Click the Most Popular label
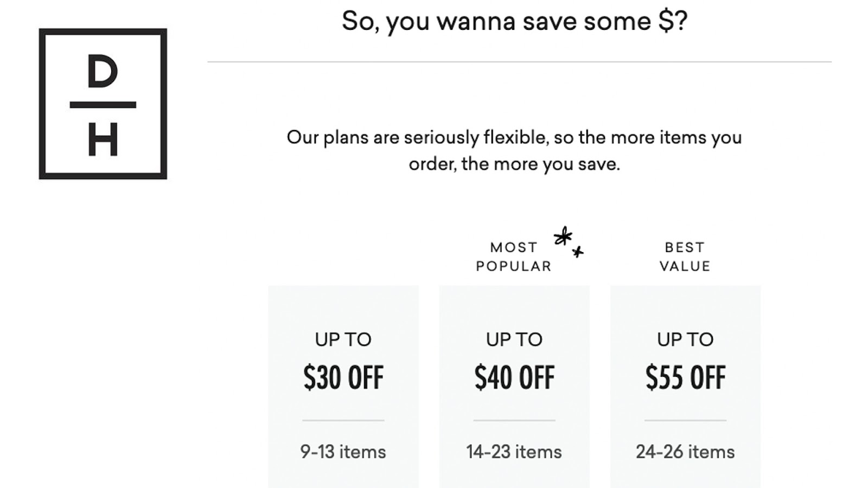Screen dimensions: 868x488 pyautogui.click(x=514, y=256)
